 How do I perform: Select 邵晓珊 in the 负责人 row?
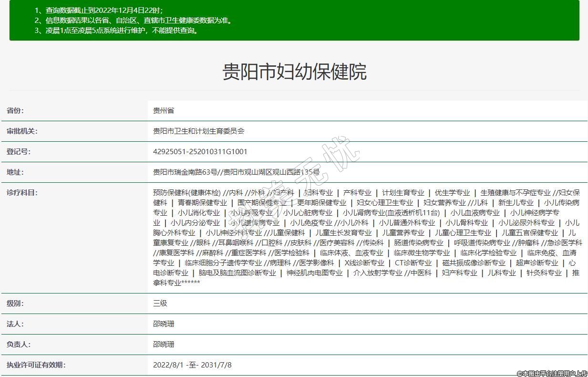[164, 345]
